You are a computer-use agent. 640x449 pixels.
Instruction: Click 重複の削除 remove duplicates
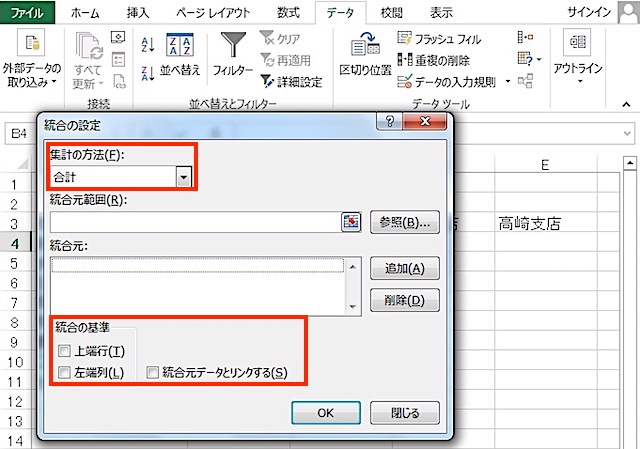pos(433,60)
